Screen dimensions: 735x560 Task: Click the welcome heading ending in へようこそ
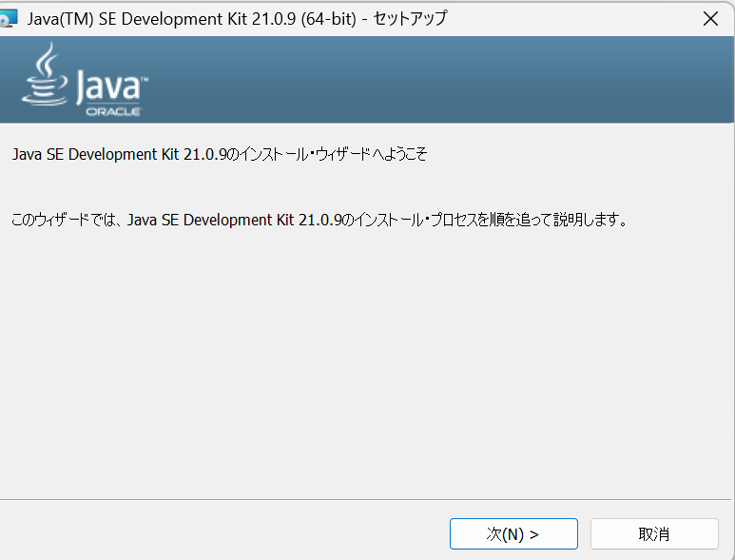[x=219, y=154]
